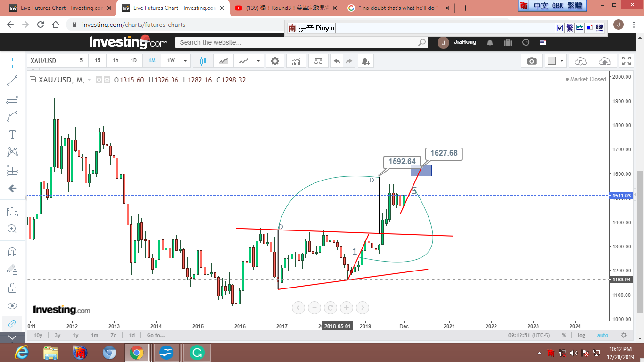Select the 15 minute timeframe

click(98, 61)
